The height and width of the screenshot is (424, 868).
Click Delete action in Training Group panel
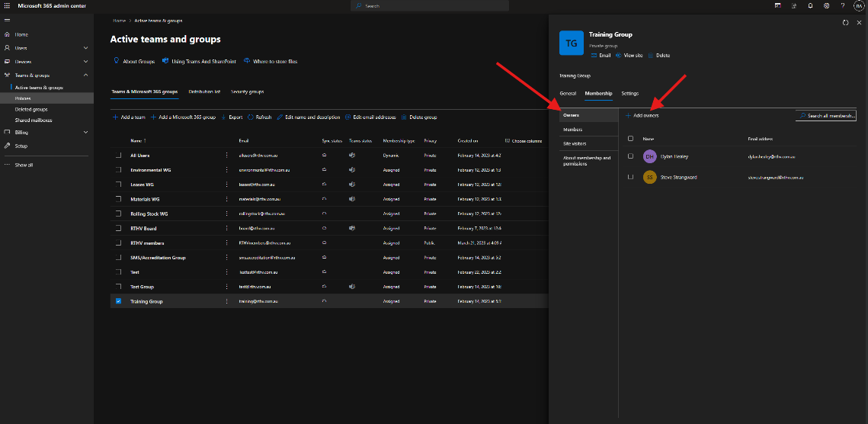coord(658,56)
